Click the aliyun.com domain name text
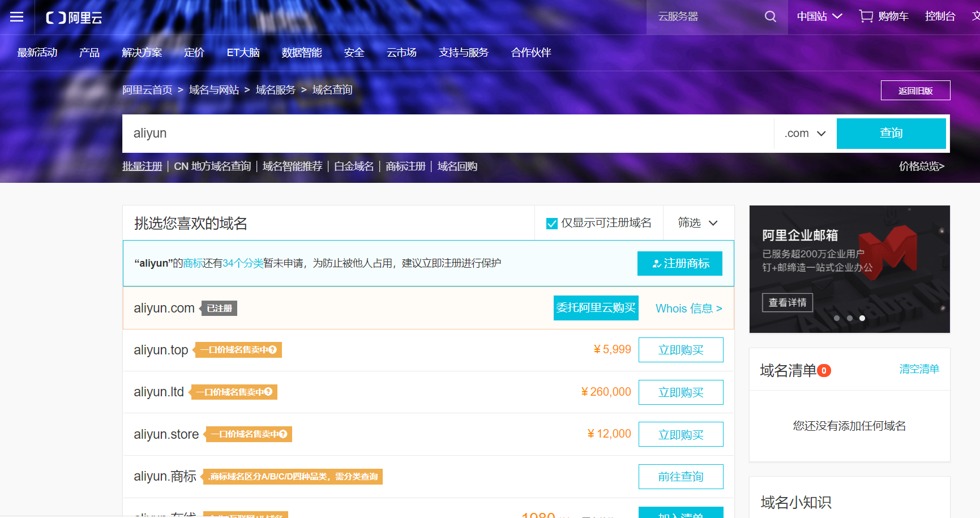 pos(164,308)
